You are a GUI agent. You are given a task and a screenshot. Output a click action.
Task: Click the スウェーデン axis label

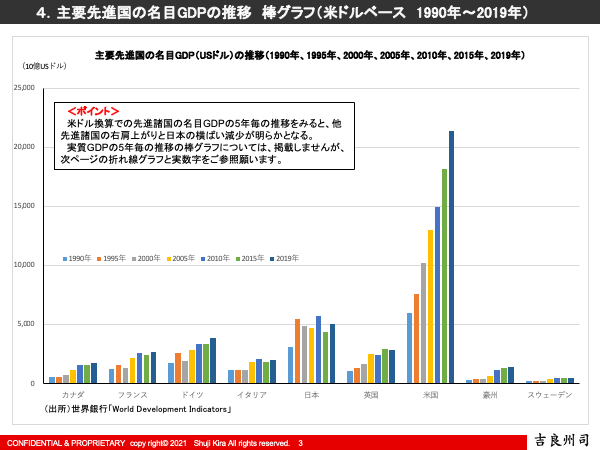pyautogui.click(x=550, y=395)
